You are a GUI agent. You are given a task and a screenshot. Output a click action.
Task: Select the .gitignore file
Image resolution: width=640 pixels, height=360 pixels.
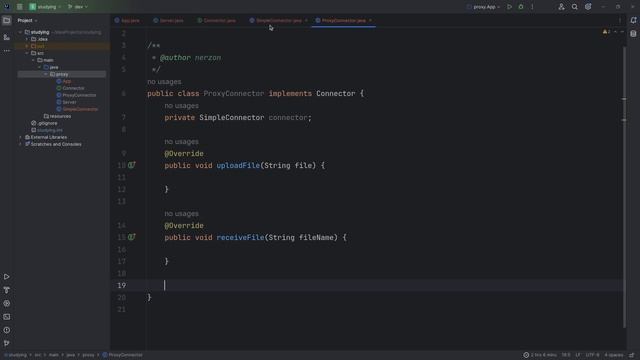pos(44,123)
